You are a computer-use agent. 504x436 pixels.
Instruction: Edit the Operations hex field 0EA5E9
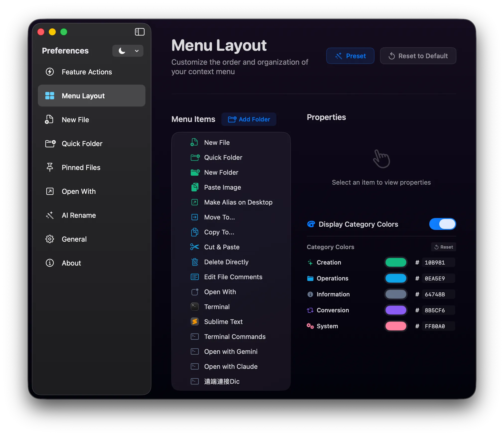pos(439,278)
